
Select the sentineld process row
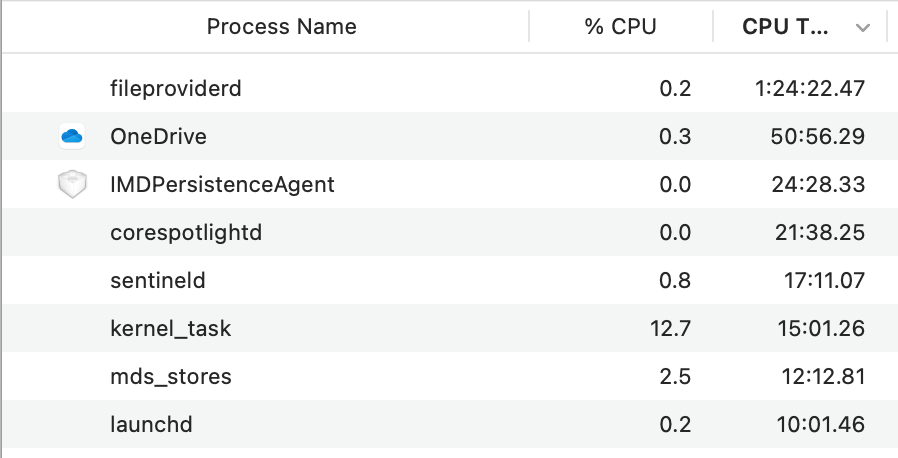click(x=449, y=281)
